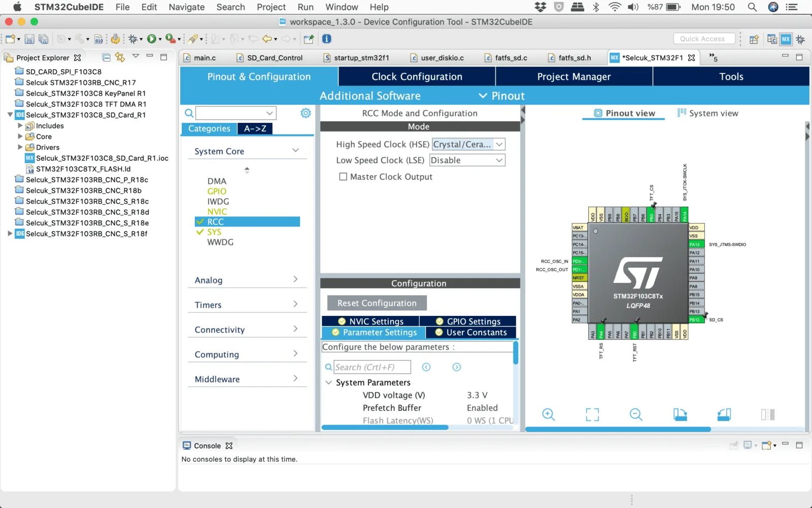Switch to the Debug perspective icon
Viewport: 812px width, 508px height.
point(800,39)
